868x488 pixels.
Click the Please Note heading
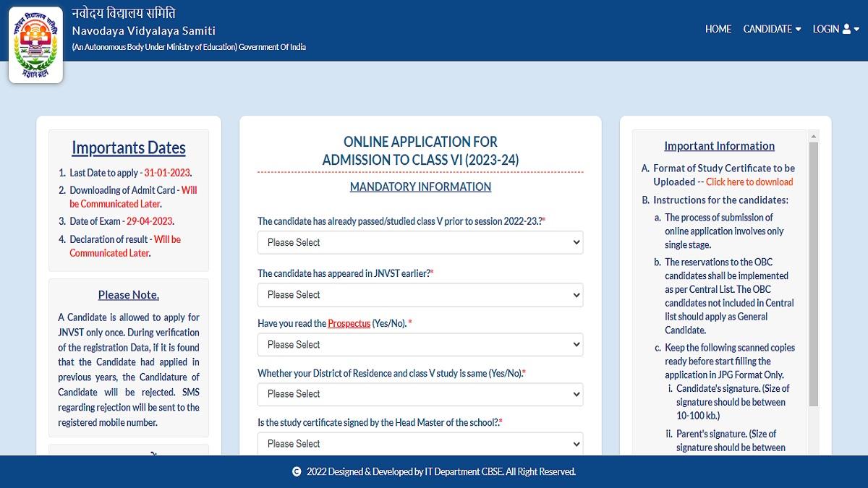tap(129, 295)
